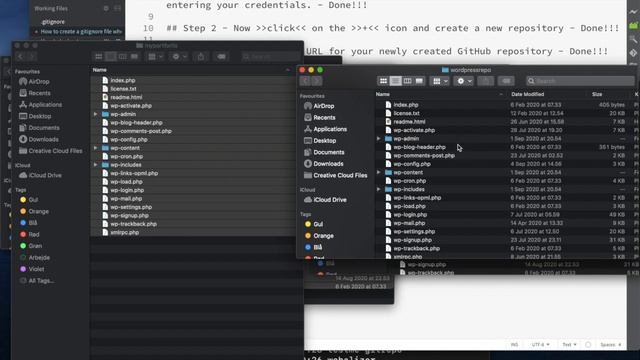Focus the Search field in myportfolio window
Image resolution: width=640 pixels, height=360 pixels.
270,57
